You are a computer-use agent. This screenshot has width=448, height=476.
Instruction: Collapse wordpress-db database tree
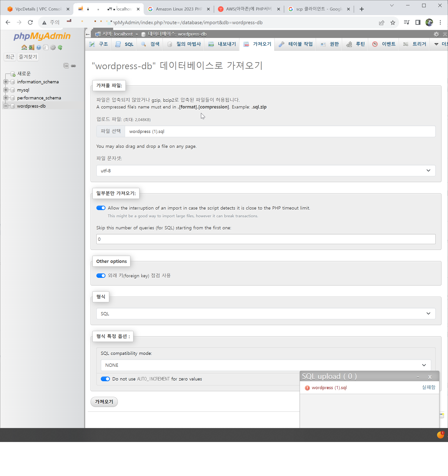pos(6,106)
